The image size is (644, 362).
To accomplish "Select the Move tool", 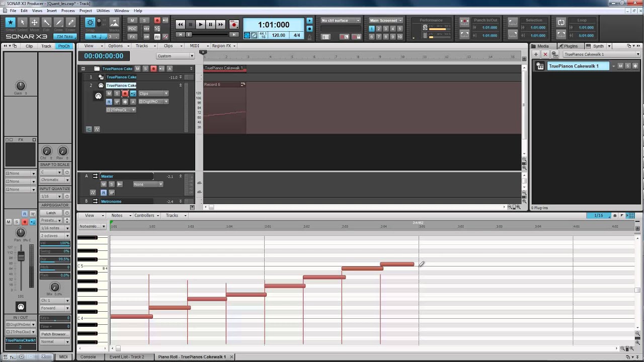I will coord(34,23).
